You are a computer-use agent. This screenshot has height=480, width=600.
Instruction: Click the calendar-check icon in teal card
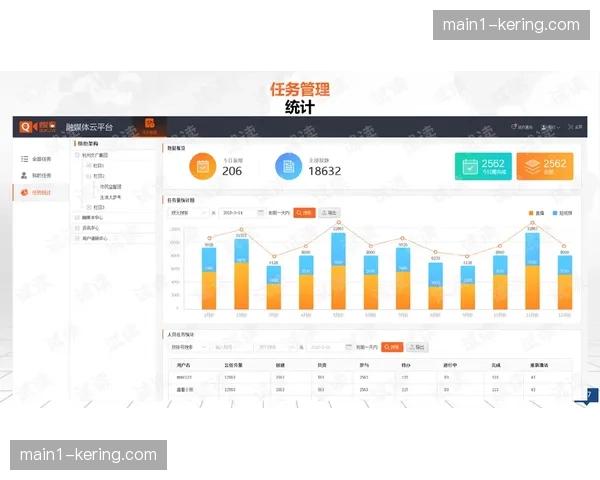click(x=470, y=167)
